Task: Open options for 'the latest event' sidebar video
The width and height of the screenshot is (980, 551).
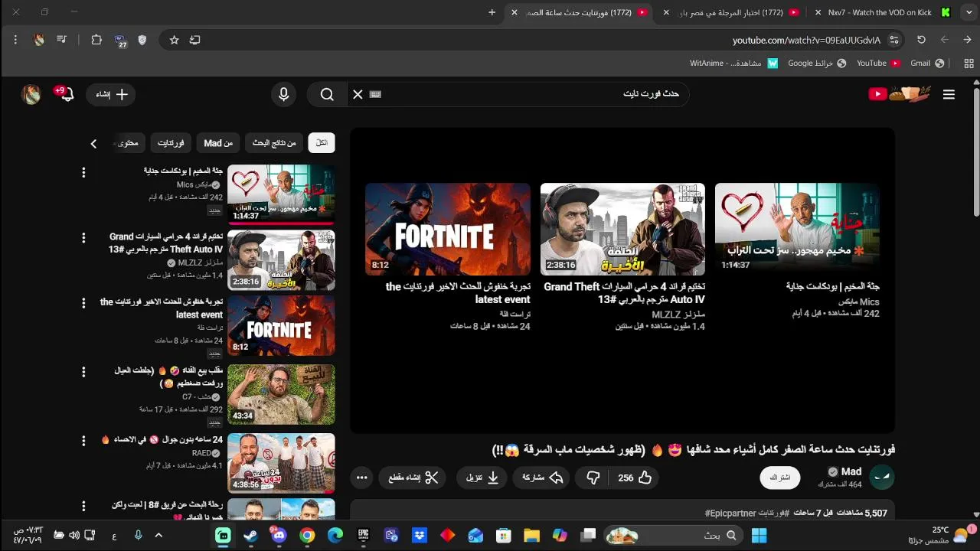Action: tap(83, 304)
